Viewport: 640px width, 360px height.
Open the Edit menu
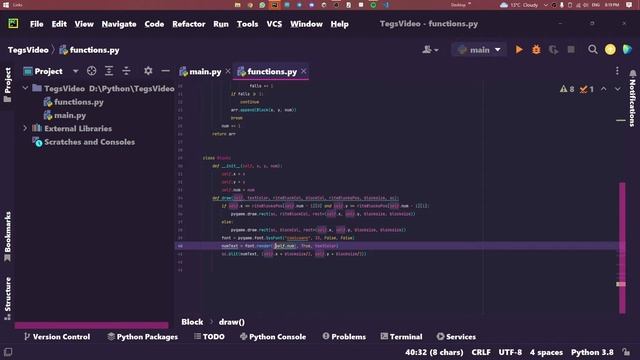59,24
